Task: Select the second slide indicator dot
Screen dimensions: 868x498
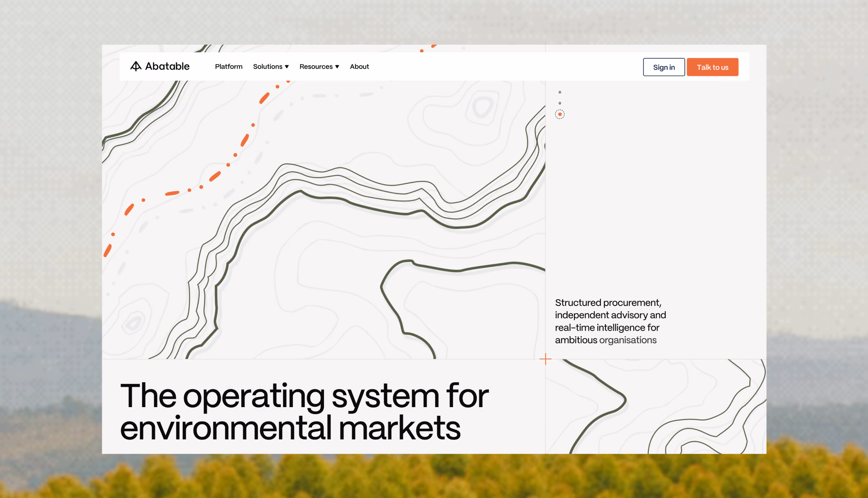Action: pos(560,103)
